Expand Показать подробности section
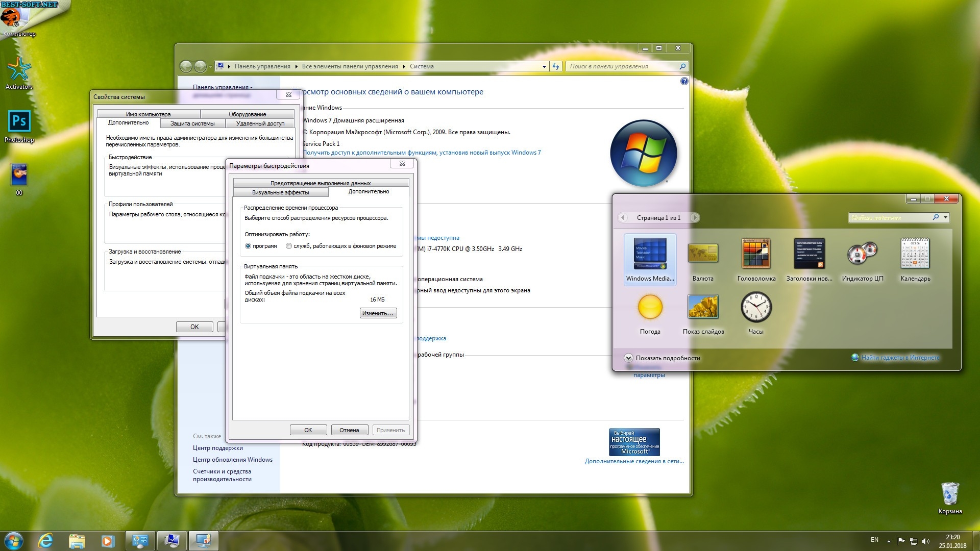This screenshot has width=980, height=551. (x=627, y=357)
